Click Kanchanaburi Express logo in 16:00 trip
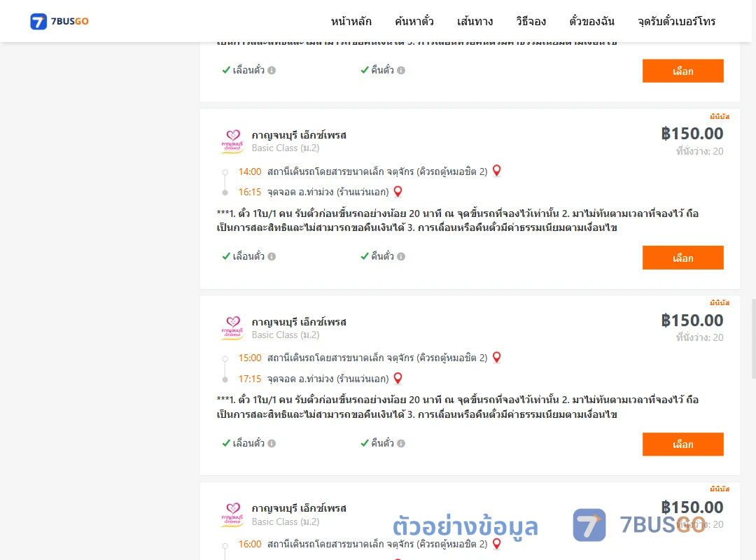Screen dimensions: 756x560 pyautogui.click(x=232, y=514)
